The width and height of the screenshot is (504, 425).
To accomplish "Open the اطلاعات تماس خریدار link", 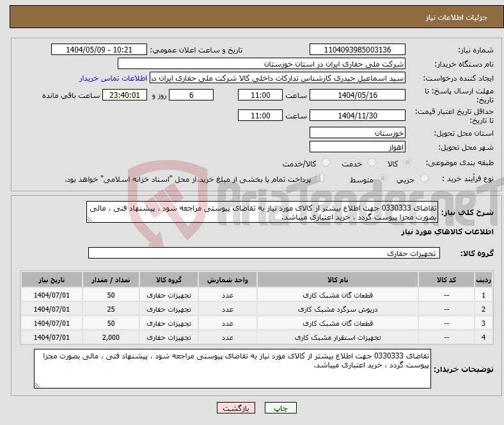I will 113,78.
